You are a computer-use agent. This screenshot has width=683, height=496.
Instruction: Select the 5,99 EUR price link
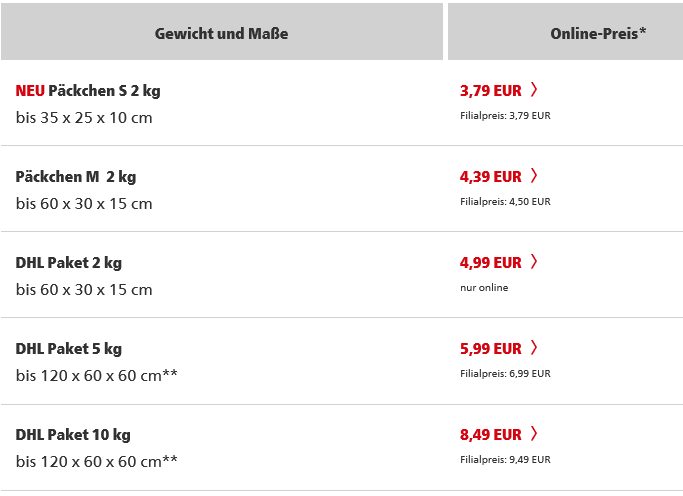pos(490,349)
